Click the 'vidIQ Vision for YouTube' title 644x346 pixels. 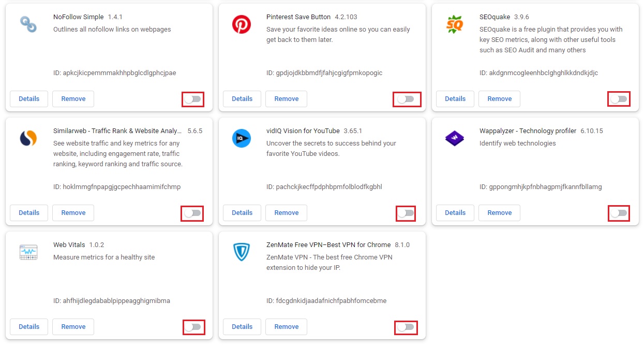tap(303, 131)
